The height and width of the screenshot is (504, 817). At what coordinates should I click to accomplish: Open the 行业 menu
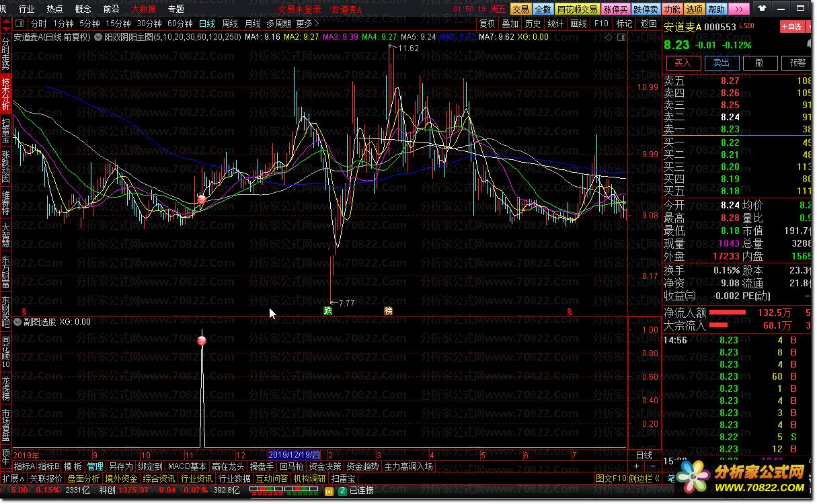tap(26, 9)
